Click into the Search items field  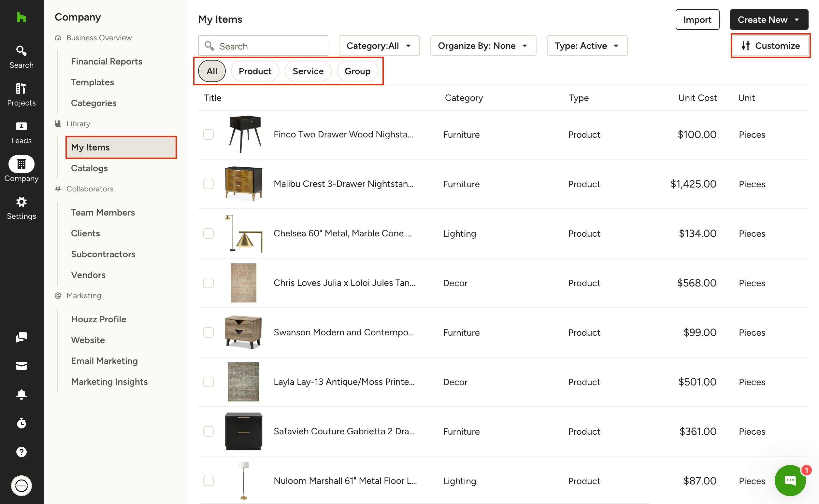point(263,46)
